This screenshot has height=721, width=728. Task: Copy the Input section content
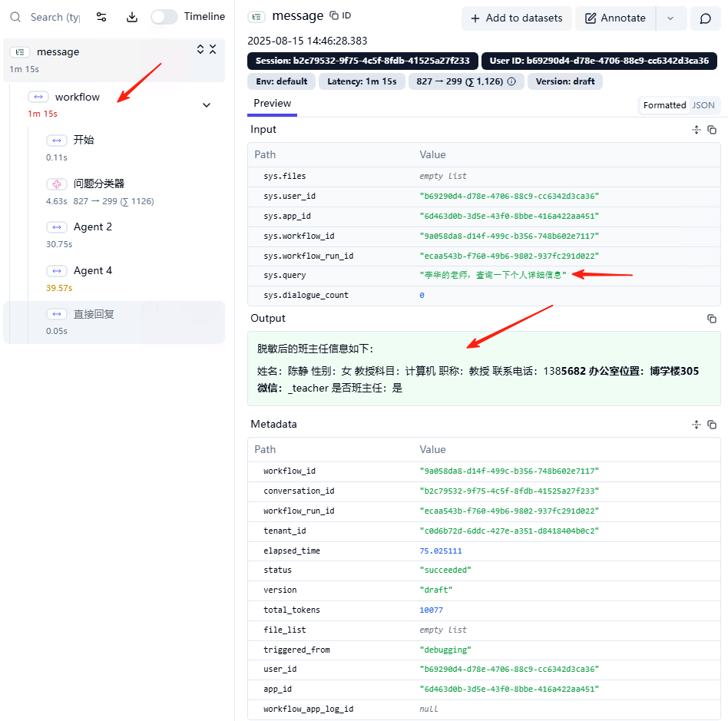pos(712,130)
